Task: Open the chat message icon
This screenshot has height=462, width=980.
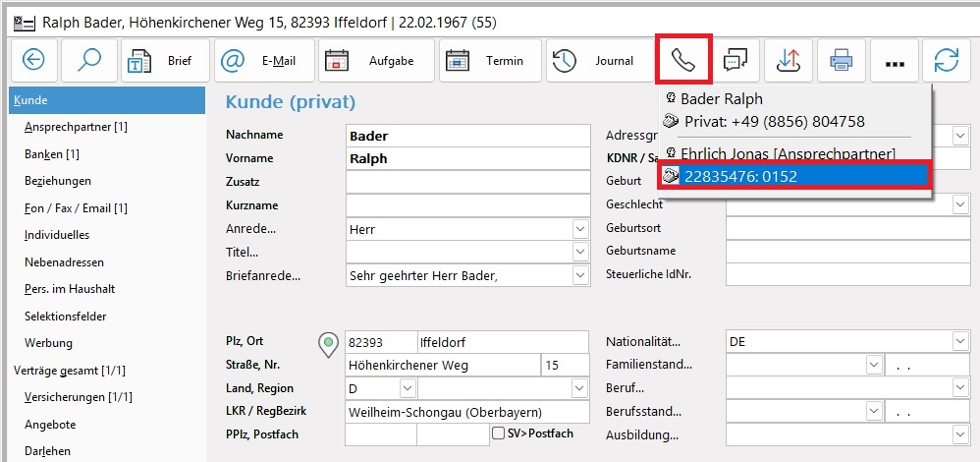Action: pos(735,61)
